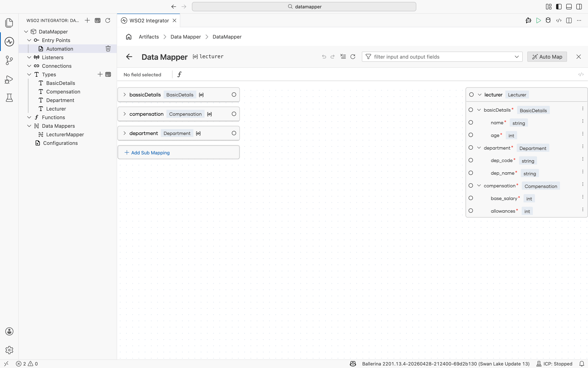Click the add plus icon in sidebar header
Viewport: 588px width, 368px height.
click(87, 20)
